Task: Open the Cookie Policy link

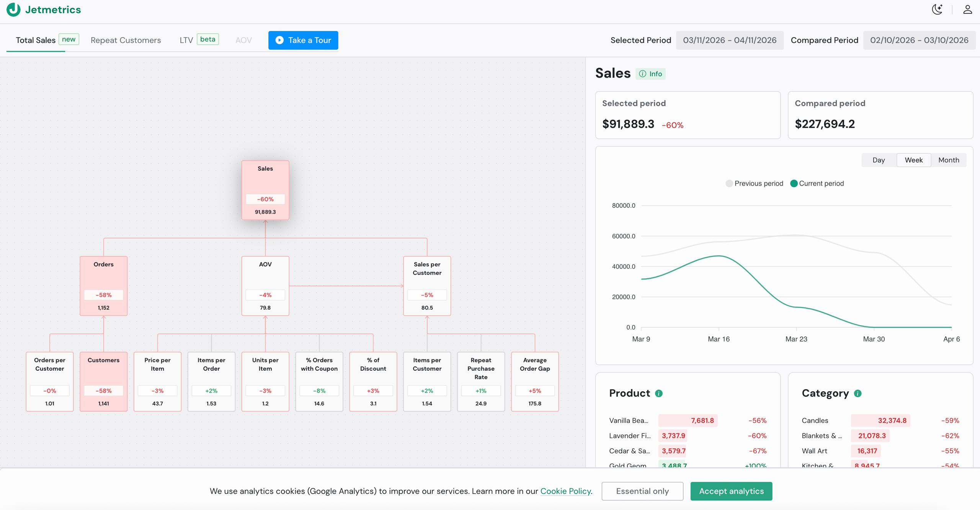Action: (x=565, y=491)
